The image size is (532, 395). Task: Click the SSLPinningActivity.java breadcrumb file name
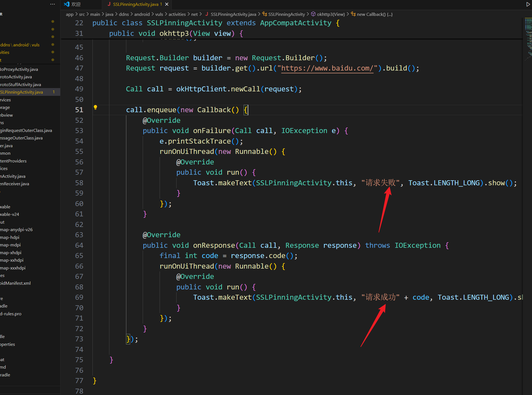(x=233, y=14)
